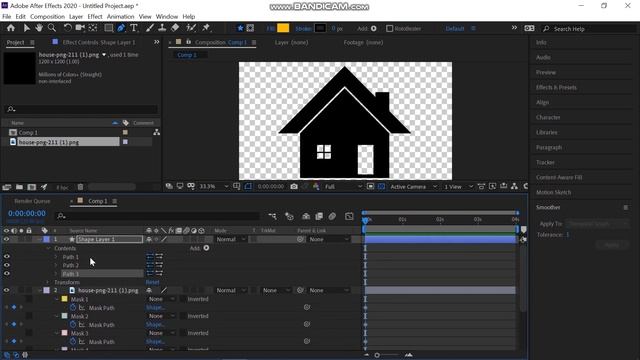Select the Hand tool
Viewport: 640px width, 360px height.
39,28
